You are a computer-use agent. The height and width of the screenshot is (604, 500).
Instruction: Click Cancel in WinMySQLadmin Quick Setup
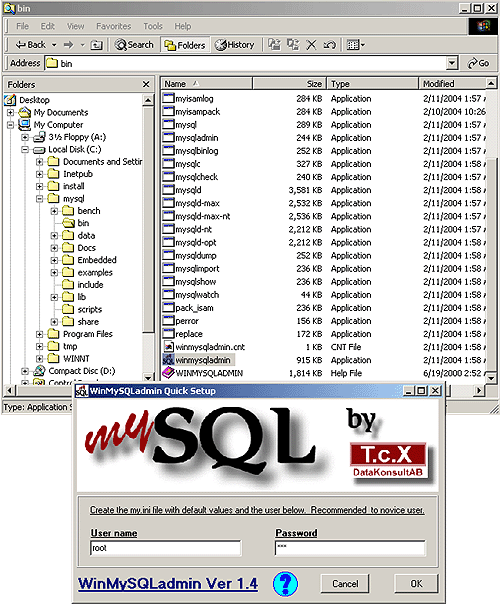345,584
